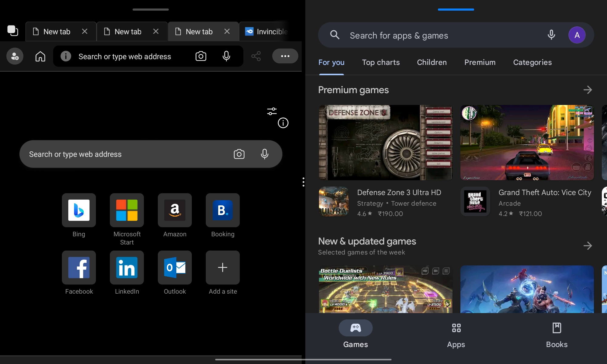Open Grand Theft Auto: Vice City title
This screenshot has height=364, width=607.
click(x=545, y=193)
